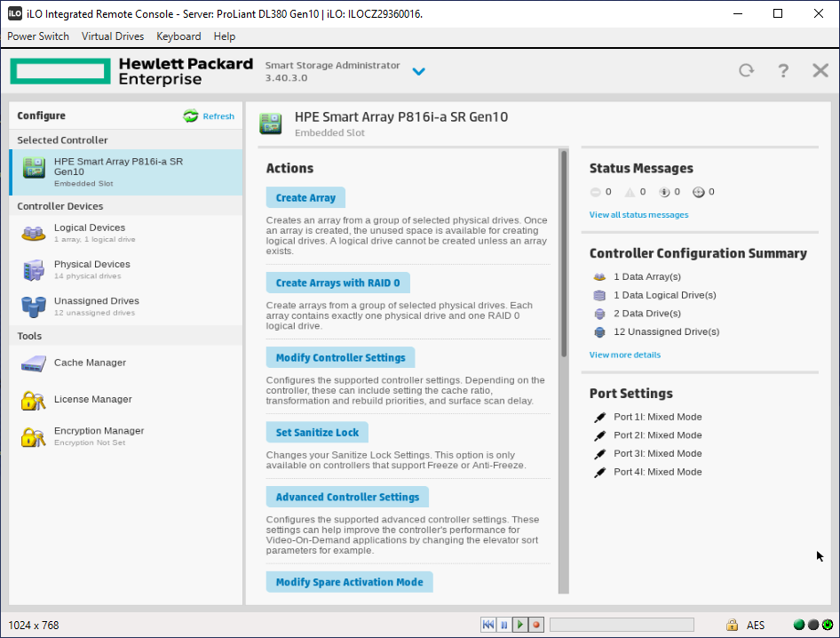Click the Set Sanitize Lock button
This screenshot has height=638, width=840.
[x=317, y=432]
